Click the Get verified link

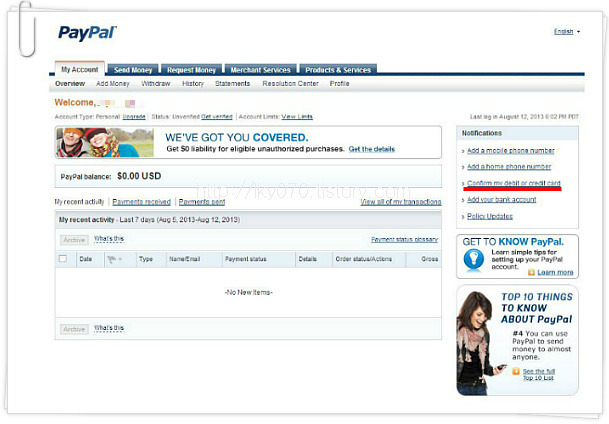coord(217,116)
